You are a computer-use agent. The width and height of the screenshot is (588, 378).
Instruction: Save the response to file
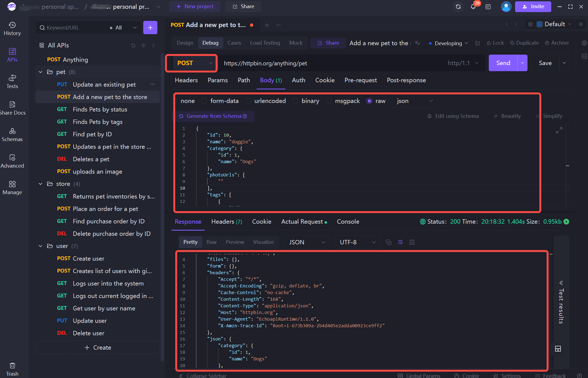[412, 242]
